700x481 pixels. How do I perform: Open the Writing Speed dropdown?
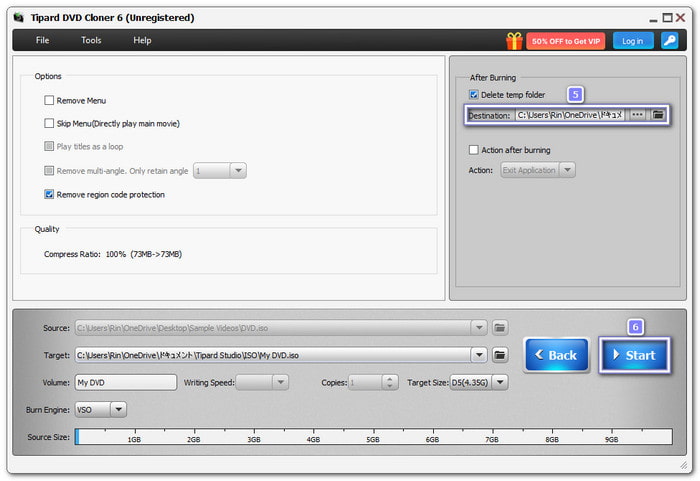pyautogui.click(x=280, y=382)
